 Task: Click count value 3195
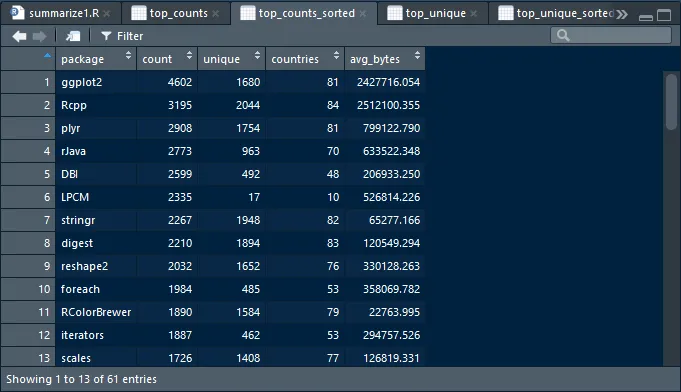click(180, 105)
